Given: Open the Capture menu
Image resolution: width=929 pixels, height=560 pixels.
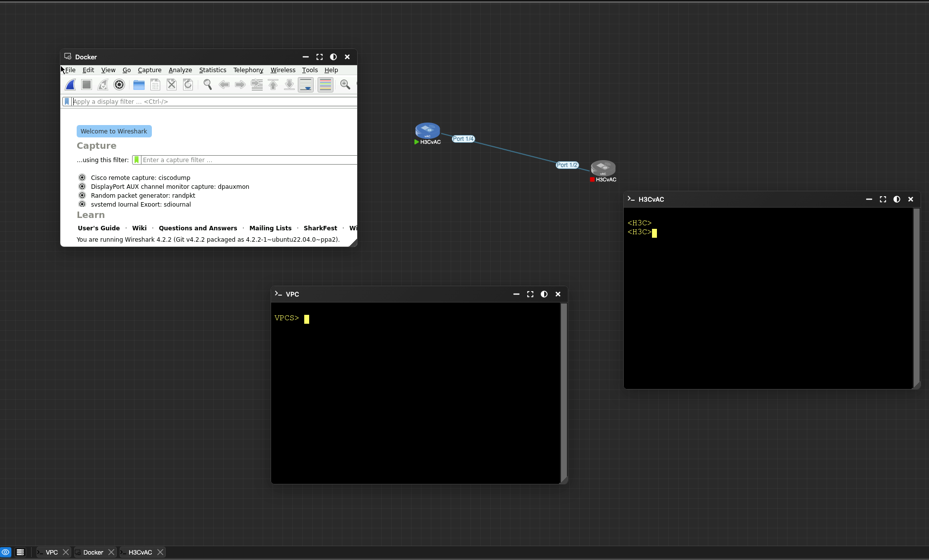Looking at the screenshot, I should (150, 70).
